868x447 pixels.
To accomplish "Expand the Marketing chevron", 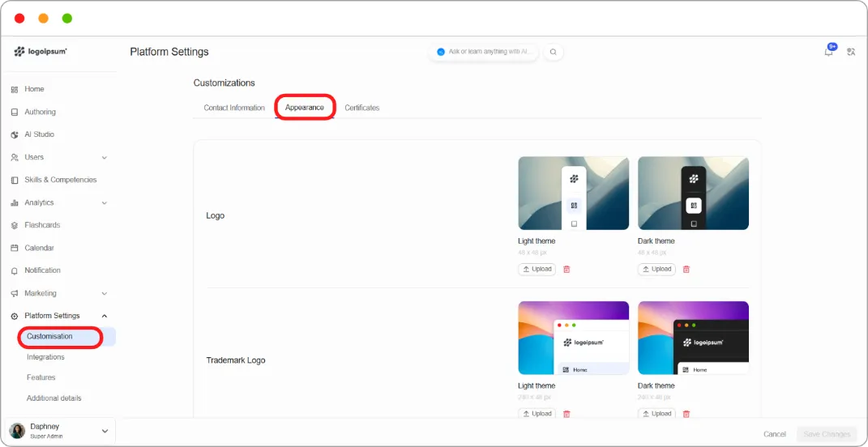I will click(104, 294).
